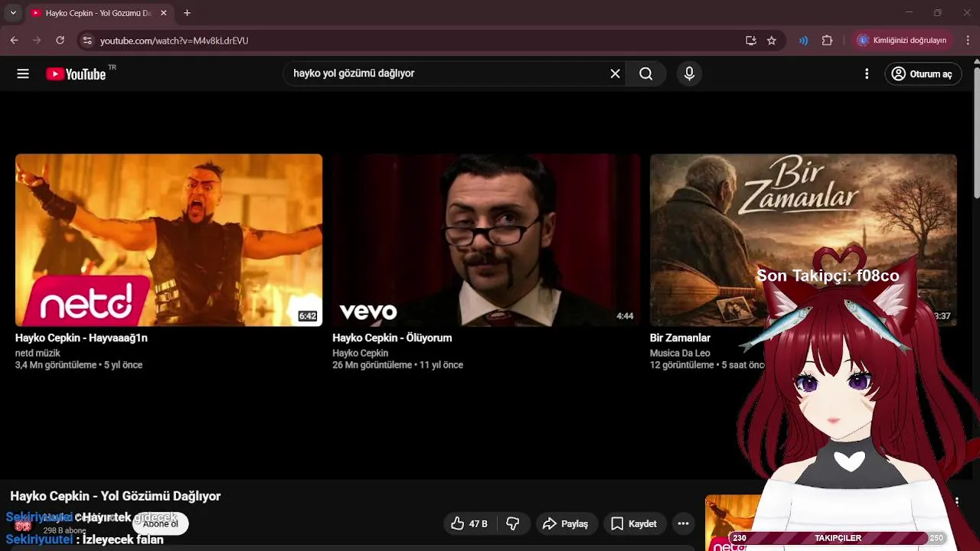This screenshot has height=551, width=980.
Task: Open media control icon in toolbar
Action: pyautogui.click(x=803, y=41)
